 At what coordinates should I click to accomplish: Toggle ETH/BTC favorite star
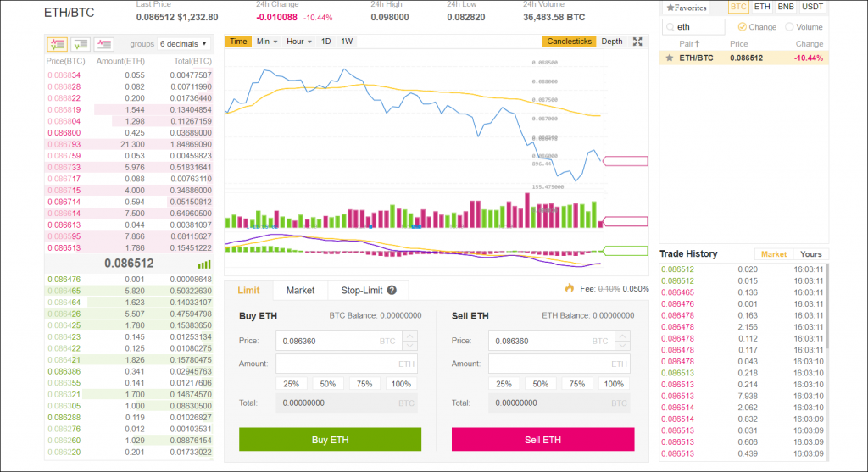[x=670, y=58]
